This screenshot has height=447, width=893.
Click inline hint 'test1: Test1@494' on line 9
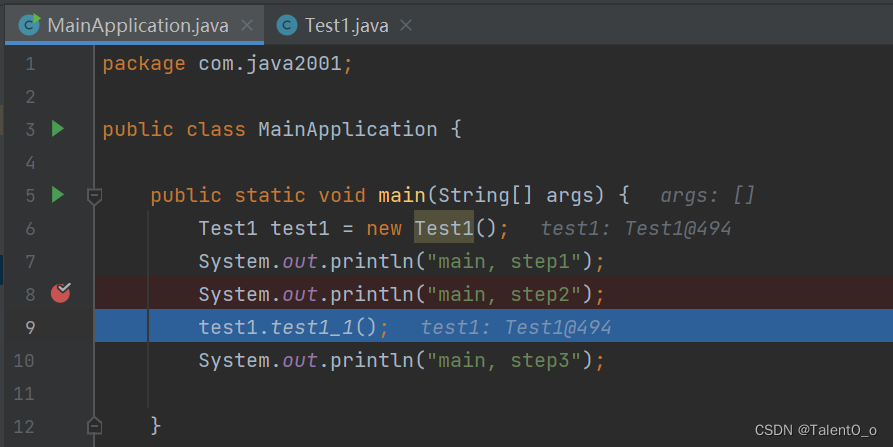(x=516, y=327)
